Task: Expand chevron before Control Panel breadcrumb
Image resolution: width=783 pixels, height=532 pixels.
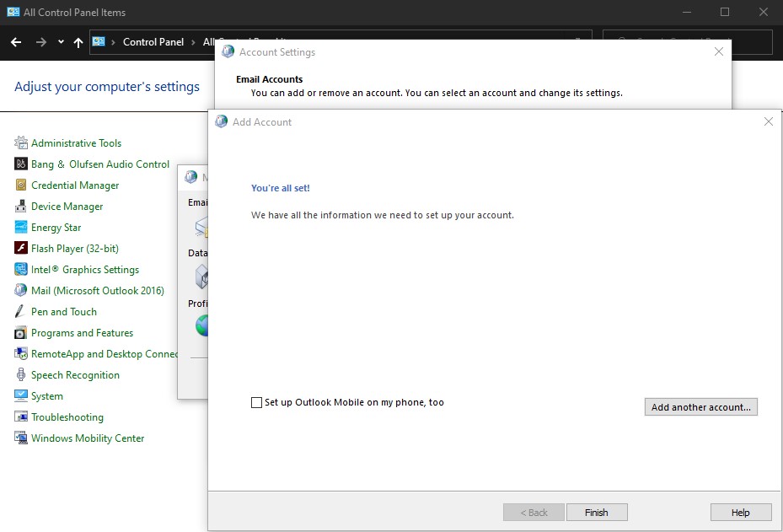Action: [113, 42]
